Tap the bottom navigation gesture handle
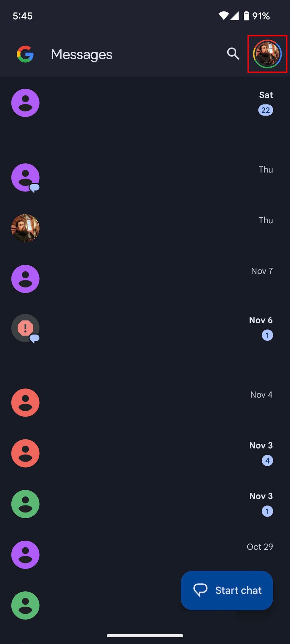 pos(145,635)
